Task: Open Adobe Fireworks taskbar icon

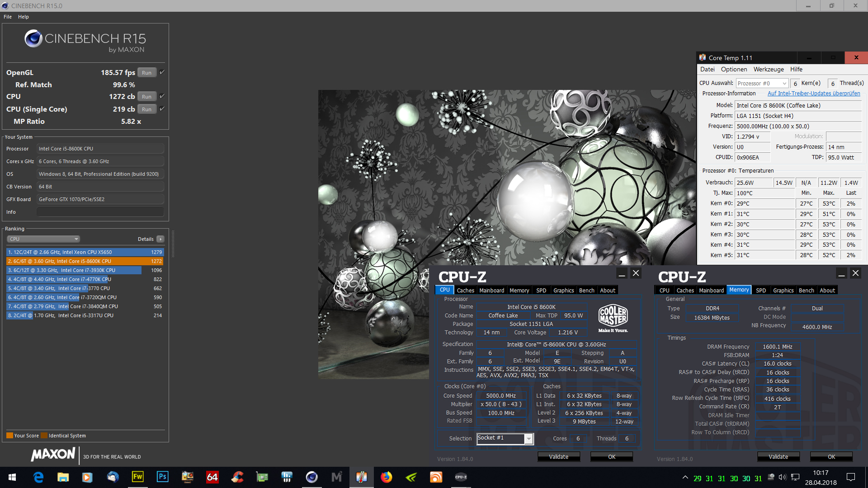Action: (x=137, y=477)
